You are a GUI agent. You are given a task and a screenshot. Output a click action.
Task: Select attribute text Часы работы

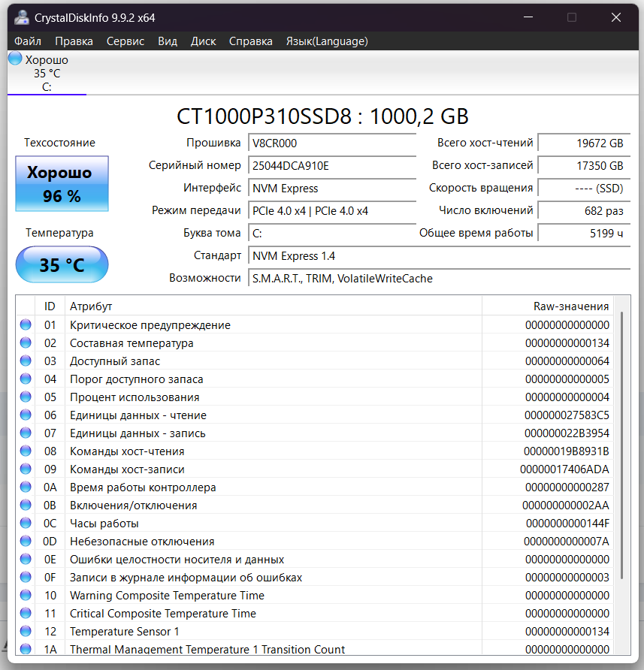[x=104, y=524]
